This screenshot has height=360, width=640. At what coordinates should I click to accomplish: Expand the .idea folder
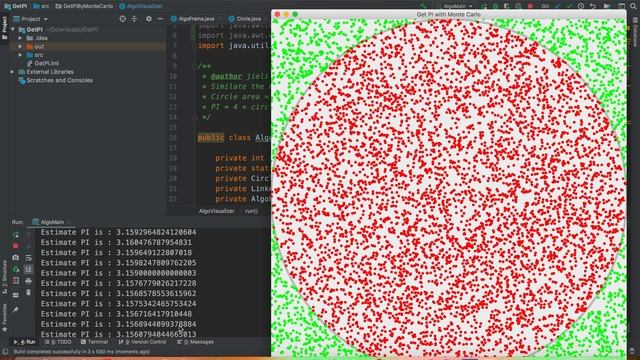point(20,38)
